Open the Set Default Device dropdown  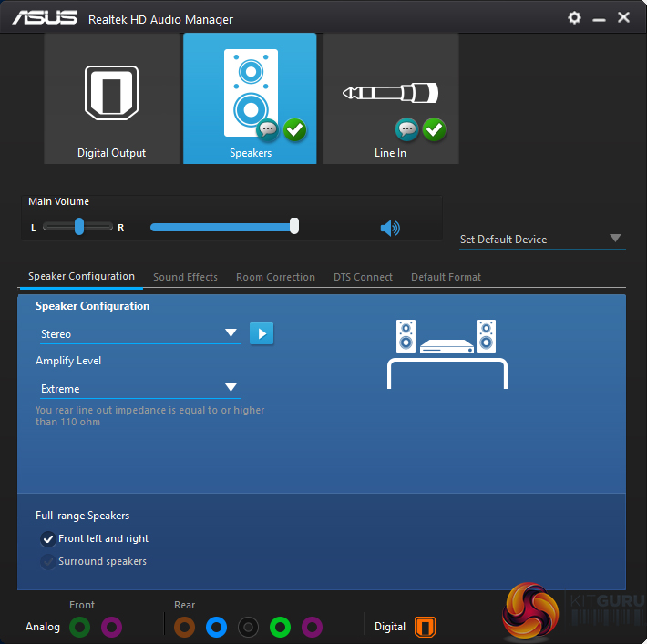(x=542, y=240)
